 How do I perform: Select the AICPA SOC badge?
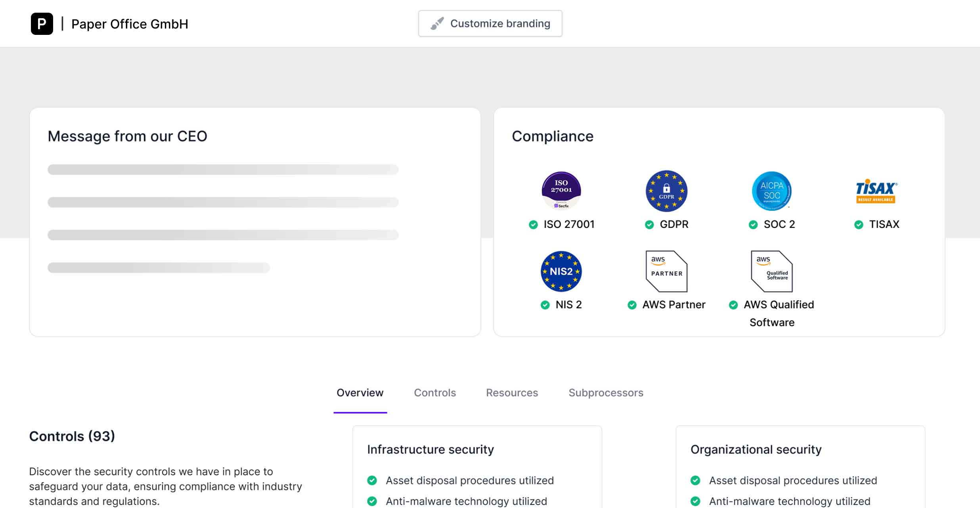[x=772, y=191]
